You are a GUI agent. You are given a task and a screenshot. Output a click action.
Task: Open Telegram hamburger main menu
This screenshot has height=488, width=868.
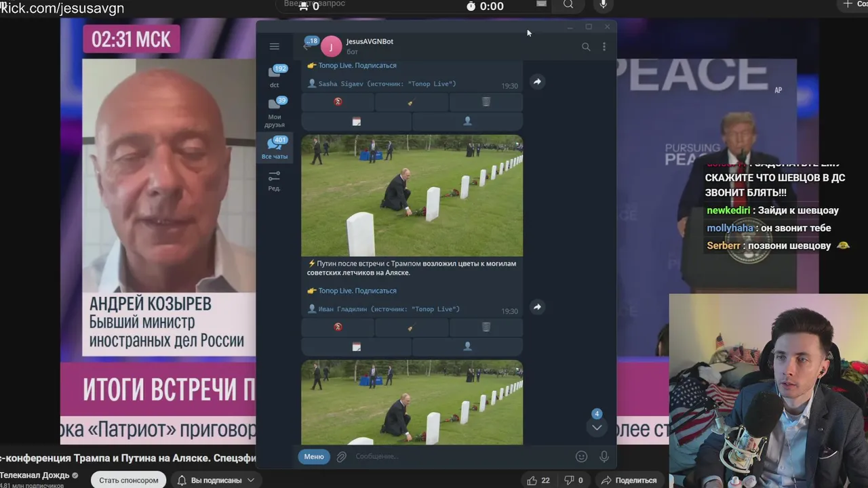point(274,46)
